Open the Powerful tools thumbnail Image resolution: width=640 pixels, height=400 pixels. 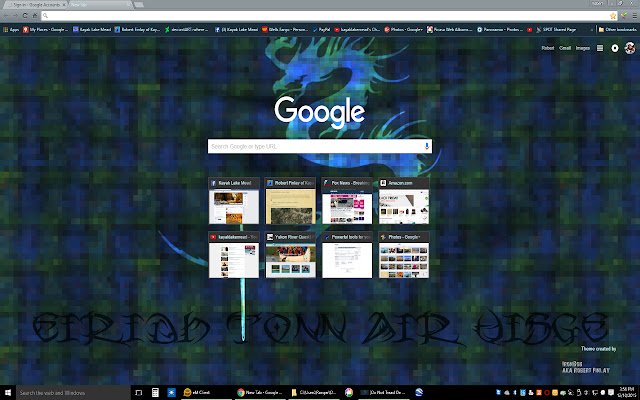[x=347, y=255]
